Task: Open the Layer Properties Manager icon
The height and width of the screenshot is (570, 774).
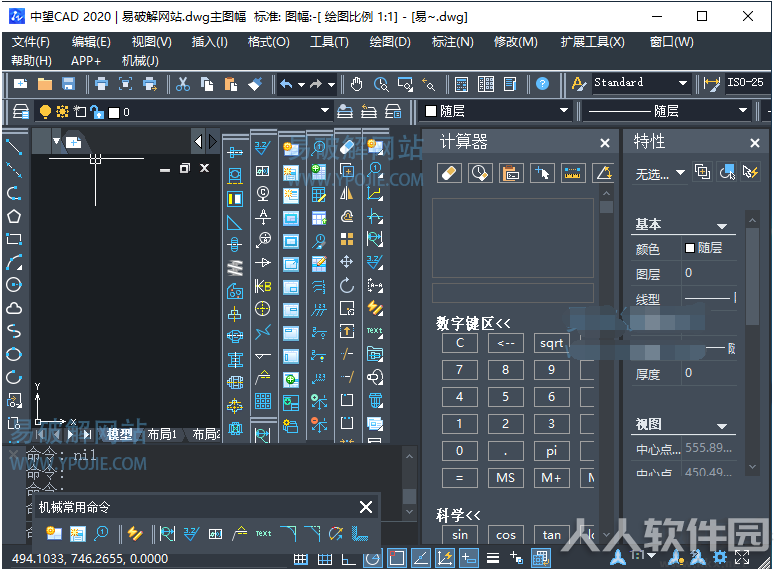Action: pos(21,112)
